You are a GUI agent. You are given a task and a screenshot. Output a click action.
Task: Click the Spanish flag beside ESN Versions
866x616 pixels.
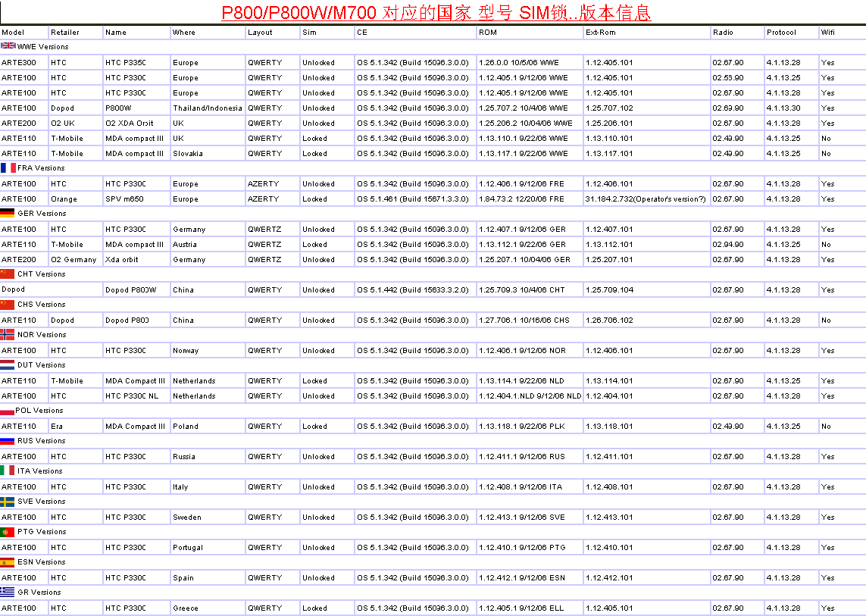point(8,562)
